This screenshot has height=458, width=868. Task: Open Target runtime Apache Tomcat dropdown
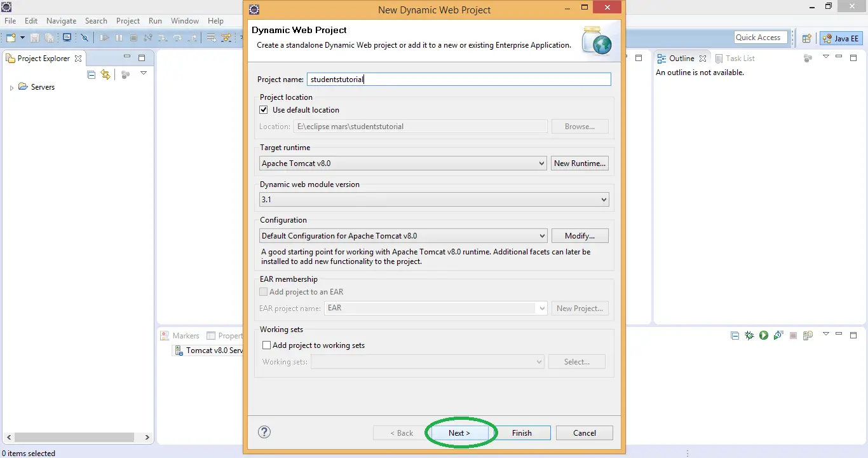click(x=403, y=163)
